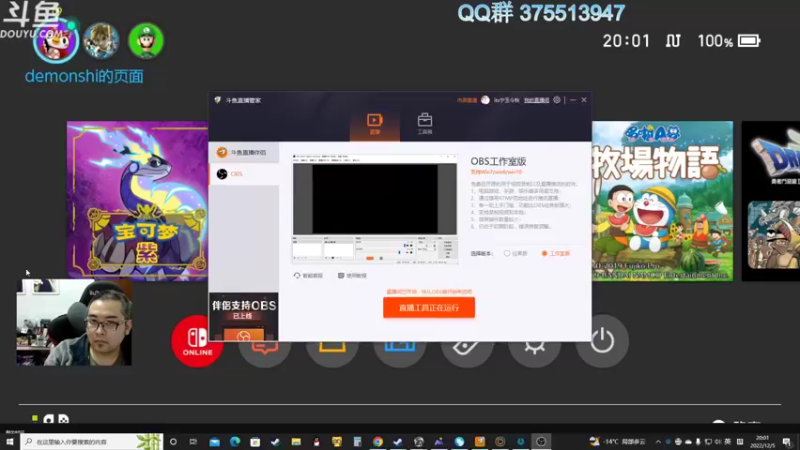Viewport: 800px width, 450px height.
Task: Launch Google Chrome from taskbar
Action: [378, 442]
